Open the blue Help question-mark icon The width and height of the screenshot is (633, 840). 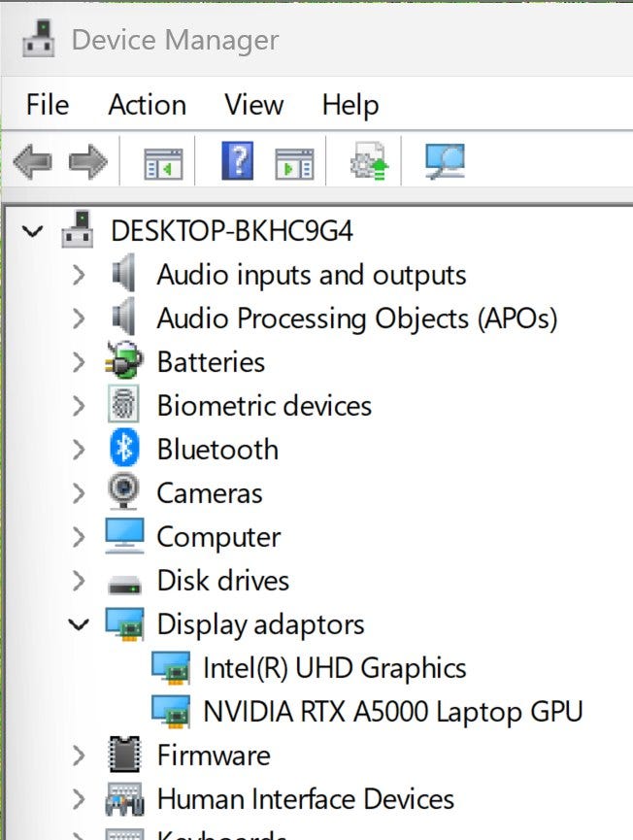(237, 160)
